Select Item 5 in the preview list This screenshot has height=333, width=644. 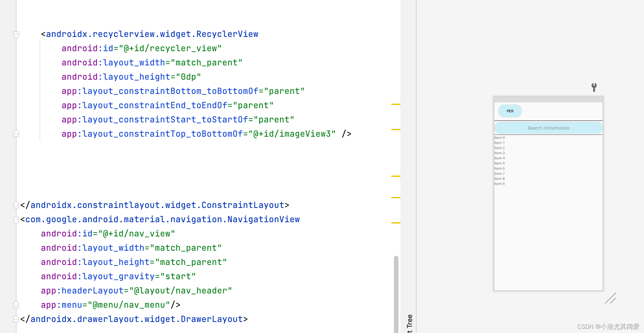(x=500, y=163)
